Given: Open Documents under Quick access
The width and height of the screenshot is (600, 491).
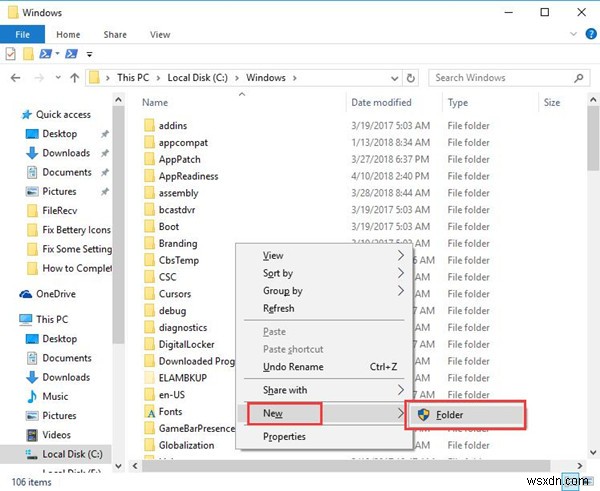Looking at the screenshot, I should (67, 172).
